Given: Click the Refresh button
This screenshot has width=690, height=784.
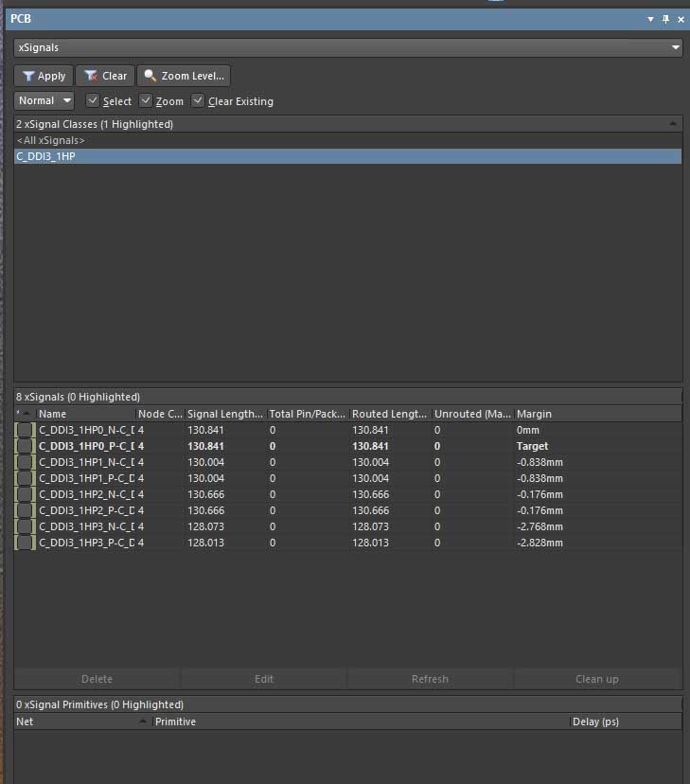Looking at the screenshot, I should click(x=430, y=679).
